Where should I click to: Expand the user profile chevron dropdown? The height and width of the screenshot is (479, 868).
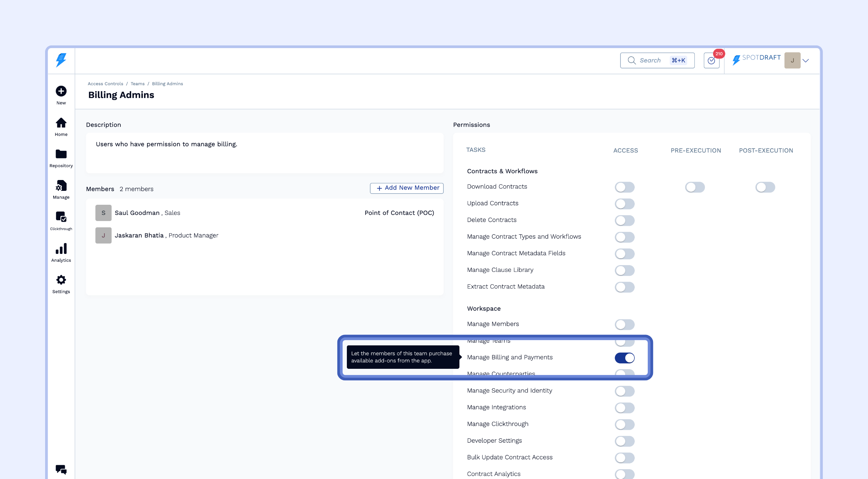coord(806,61)
